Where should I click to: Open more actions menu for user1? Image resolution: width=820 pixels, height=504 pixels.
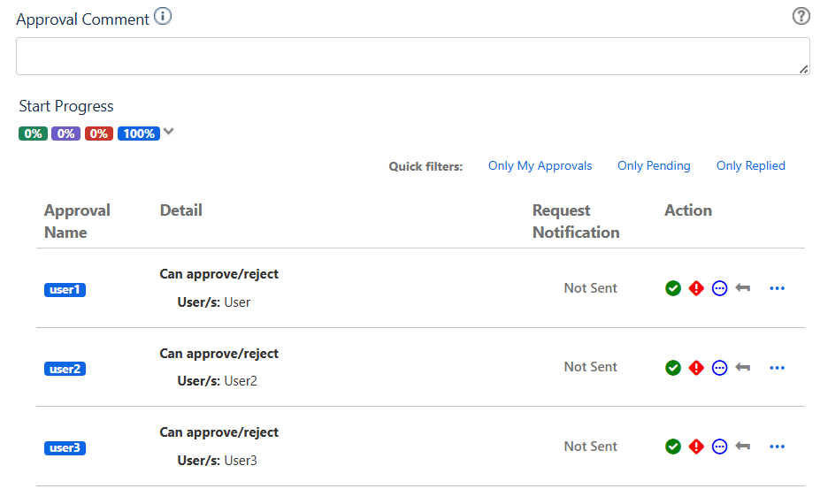(778, 288)
